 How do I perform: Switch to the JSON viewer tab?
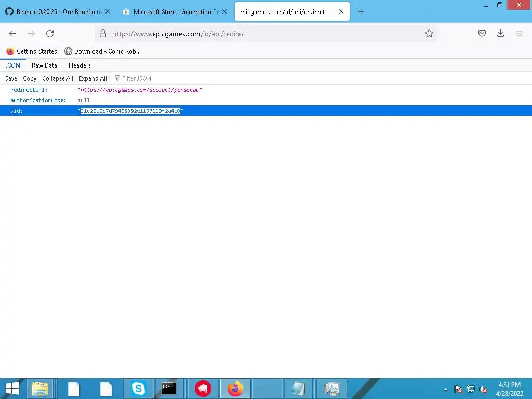[x=12, y=65]
